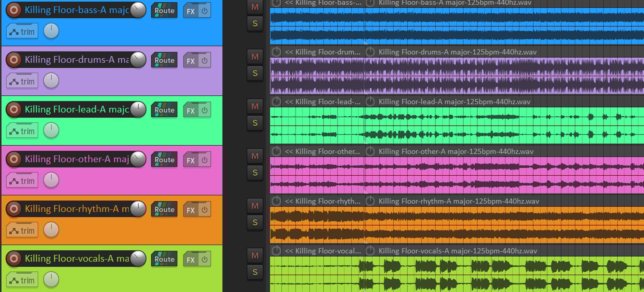Image resolution: width=644 pixels, height=292 pixels.
Task: Open trim envelope menu on drums track
Action: (x=22, y=81)
